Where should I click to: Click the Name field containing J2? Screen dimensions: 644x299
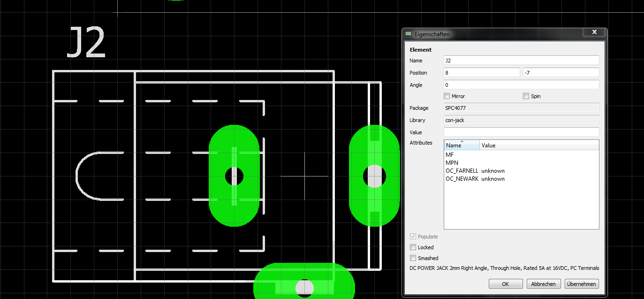click(521, 61)
